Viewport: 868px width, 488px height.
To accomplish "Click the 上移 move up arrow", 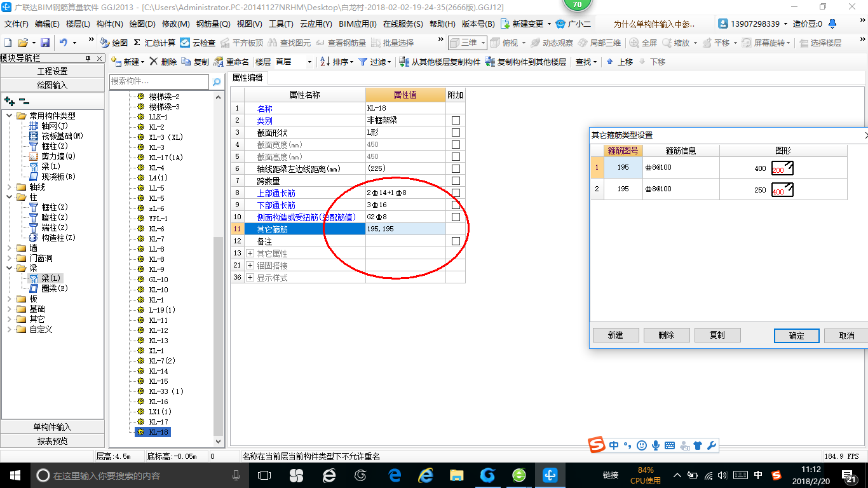I will [x=609, y=62].
